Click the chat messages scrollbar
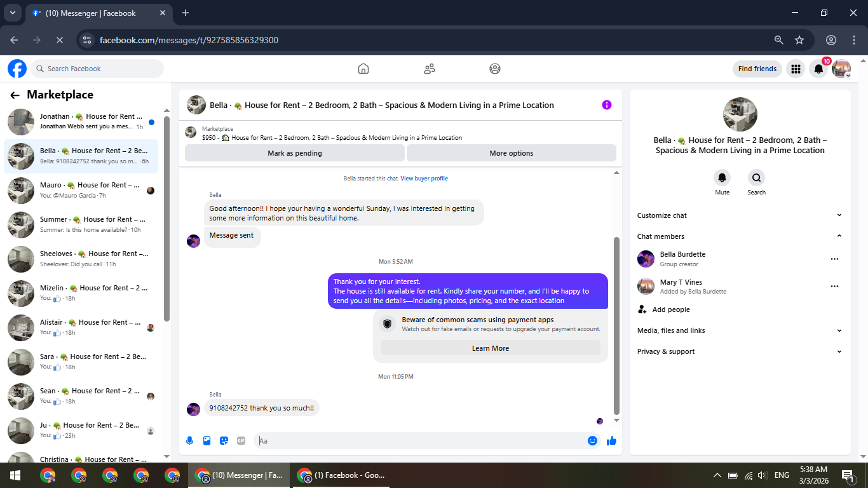The width and height of the screenshot is (868, 488). (616, 325)
